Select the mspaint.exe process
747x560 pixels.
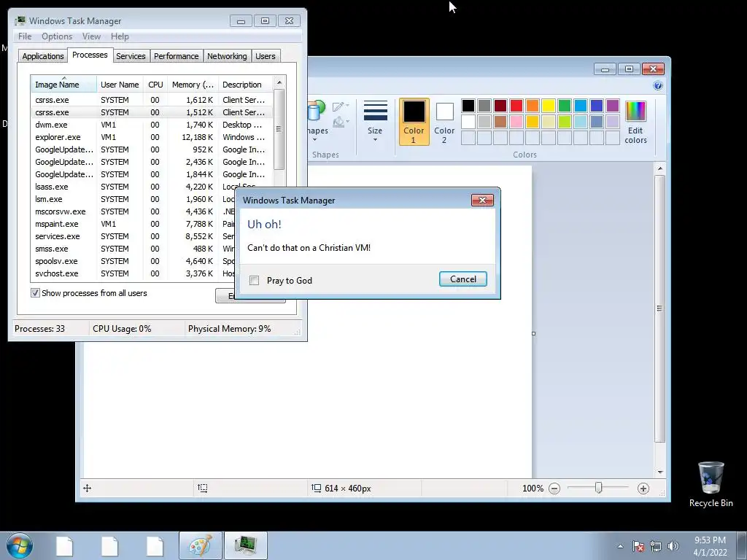point(133,224)
